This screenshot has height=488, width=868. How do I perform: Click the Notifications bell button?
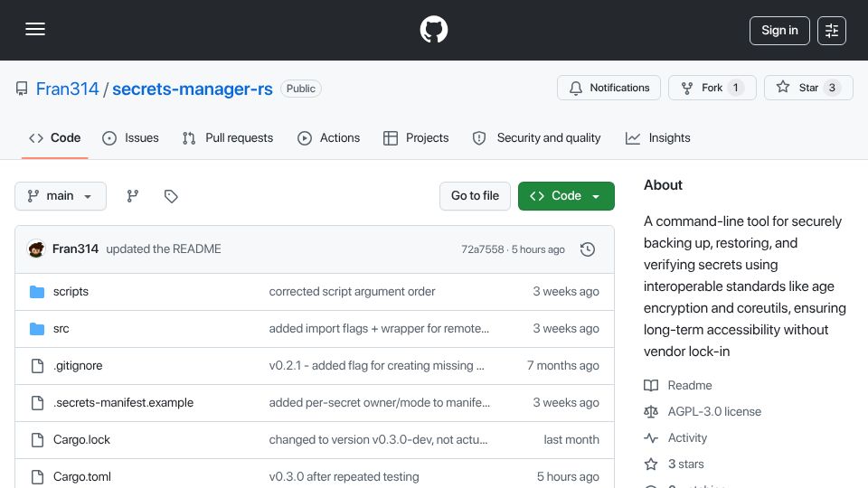point(609,88)
